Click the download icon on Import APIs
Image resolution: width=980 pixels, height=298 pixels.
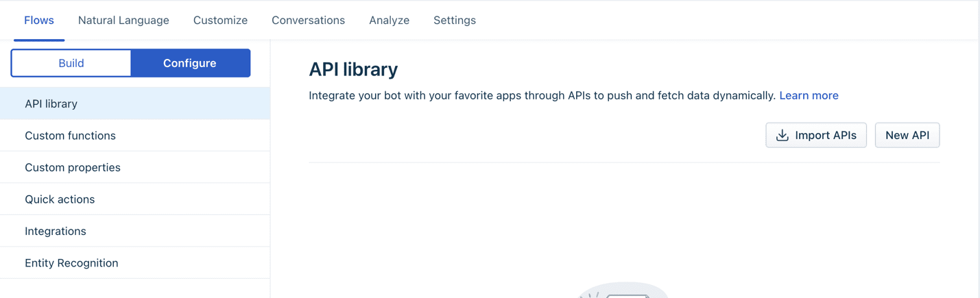tap(782, 136)
